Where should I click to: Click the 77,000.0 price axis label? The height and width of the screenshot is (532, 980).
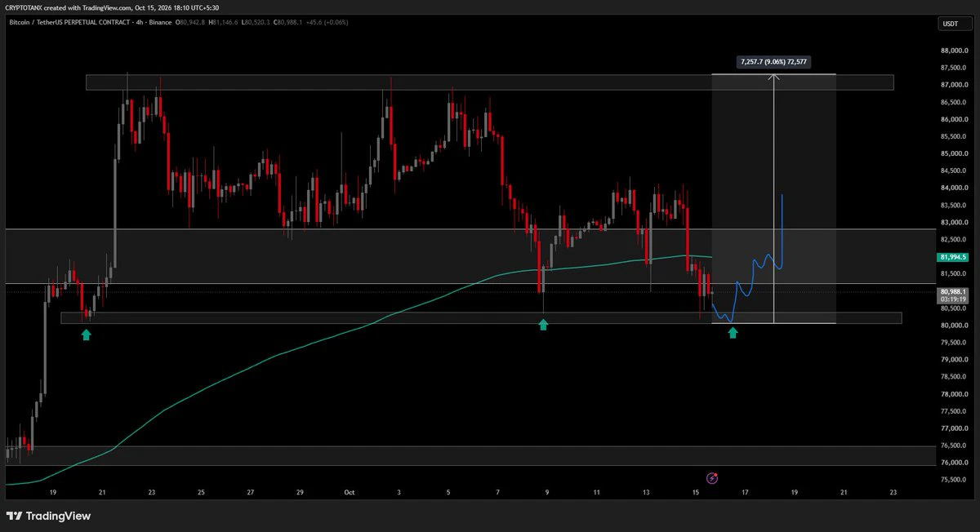coord(954,428)
